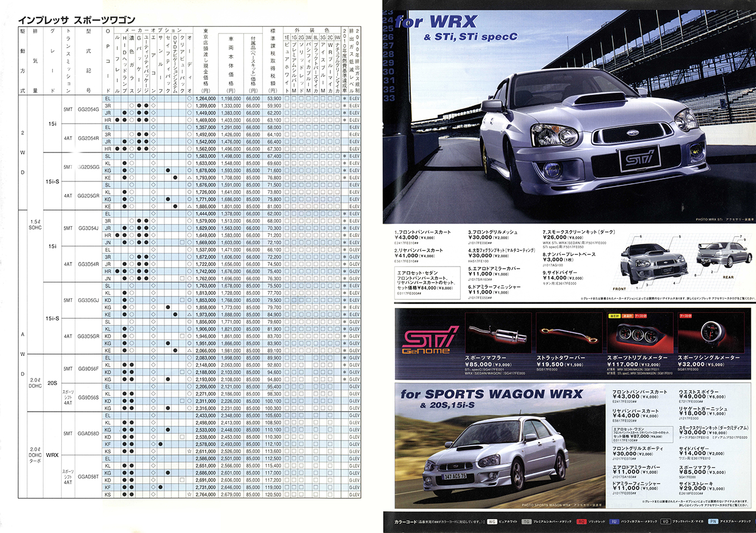Image resolution: width=756 pixels, height=533 pixels.
Task: Click the vehicle price cell 1,198,000
Action: 231,99
